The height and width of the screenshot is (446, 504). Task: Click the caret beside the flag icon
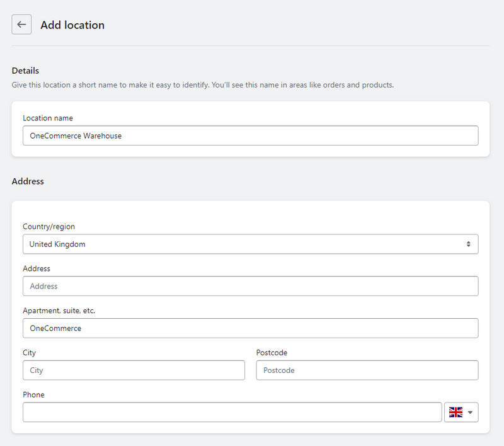click(x=469, y=412)
